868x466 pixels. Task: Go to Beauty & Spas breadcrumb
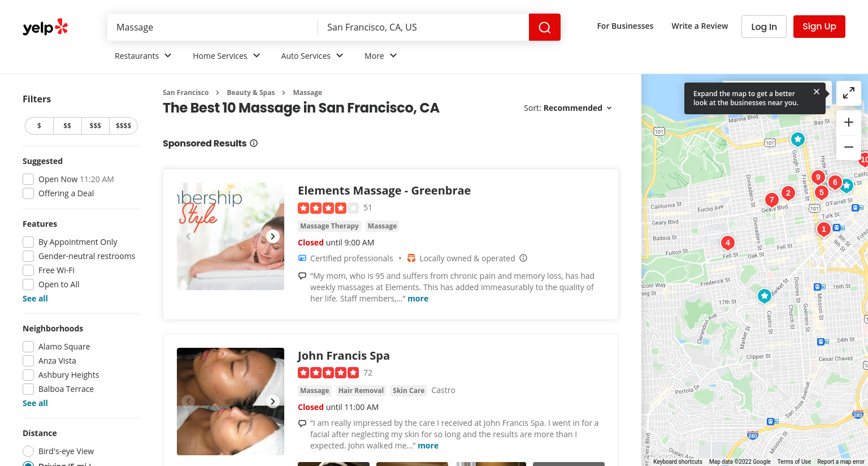pos(251,93)
